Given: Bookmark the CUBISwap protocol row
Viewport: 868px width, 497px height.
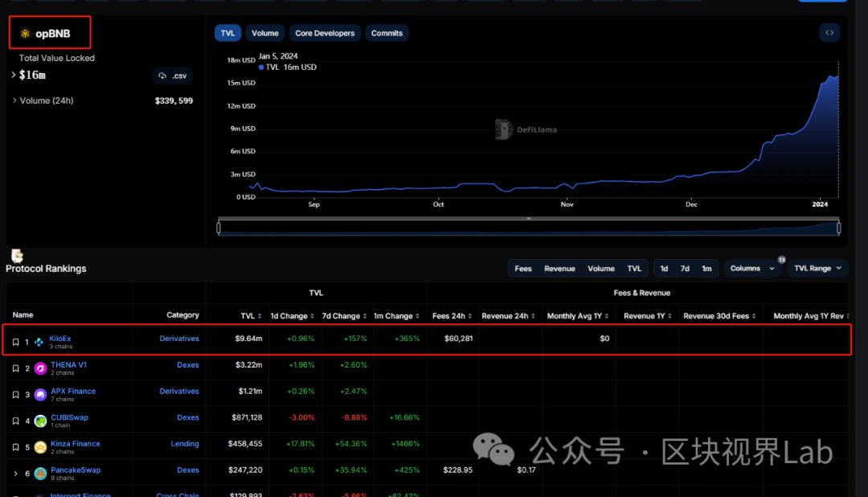Looking at the screenshot, I should tap(15, 421).
